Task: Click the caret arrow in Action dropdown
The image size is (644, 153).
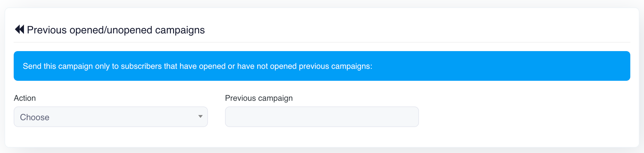Action: [201, 116]
